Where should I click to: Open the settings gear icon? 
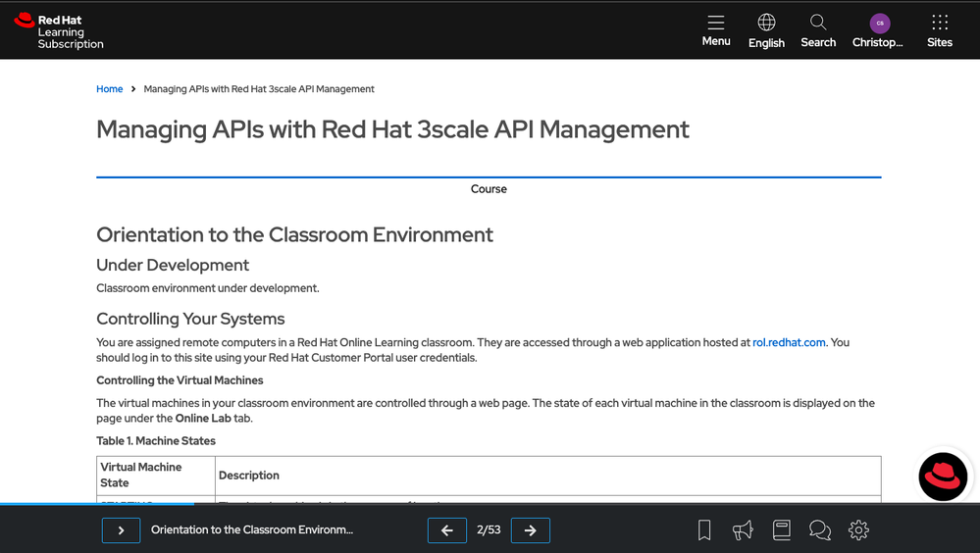coord(858,530)
